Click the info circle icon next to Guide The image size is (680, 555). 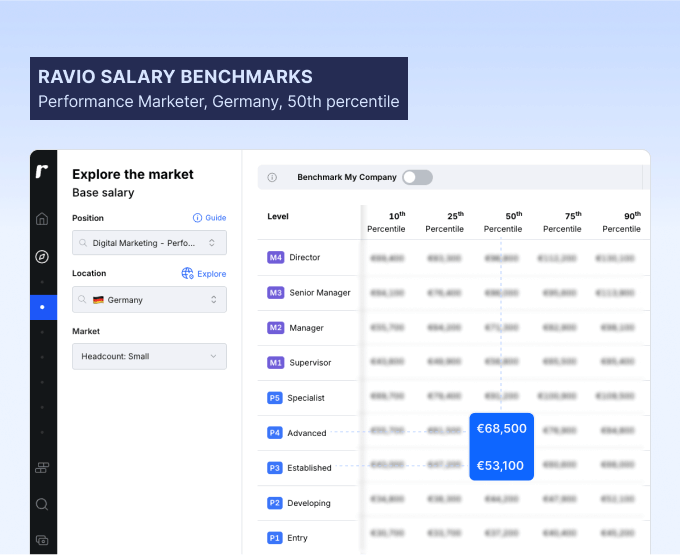(x=197, y=218)
